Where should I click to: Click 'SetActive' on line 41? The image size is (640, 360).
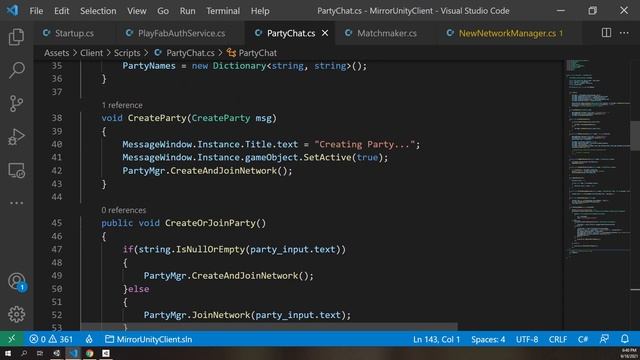click(327, 158)
